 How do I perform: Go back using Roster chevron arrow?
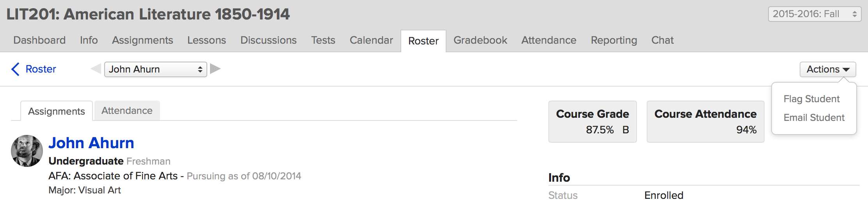(16, 69)
